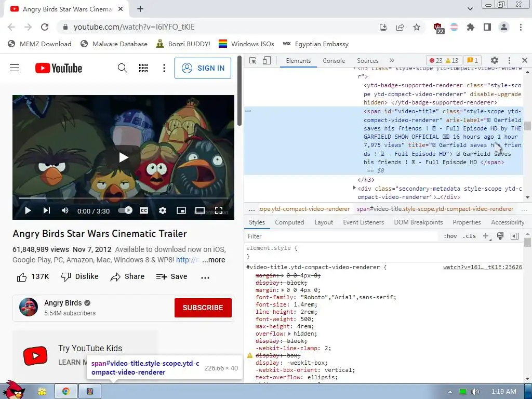Image resolution: width=532 pixels, height=399 pixels.
Task: Toggle closed captions CC button
Action: tap(144, 211)
